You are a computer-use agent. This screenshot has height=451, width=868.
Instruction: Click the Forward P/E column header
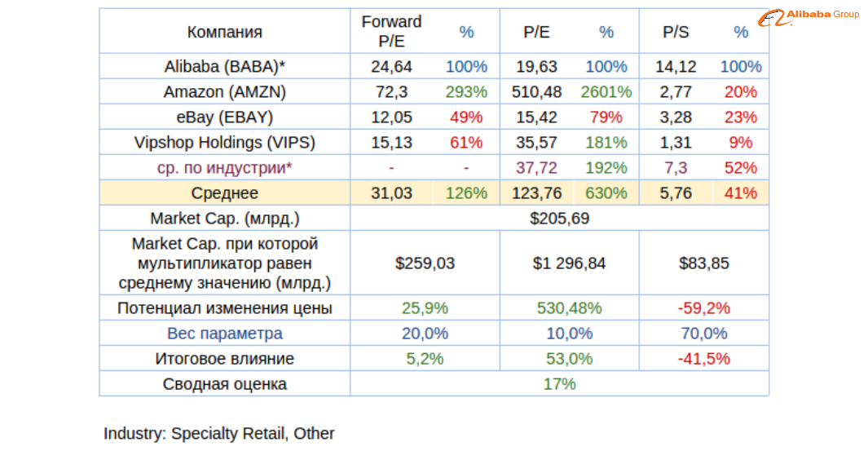click(x=391, y=32)
